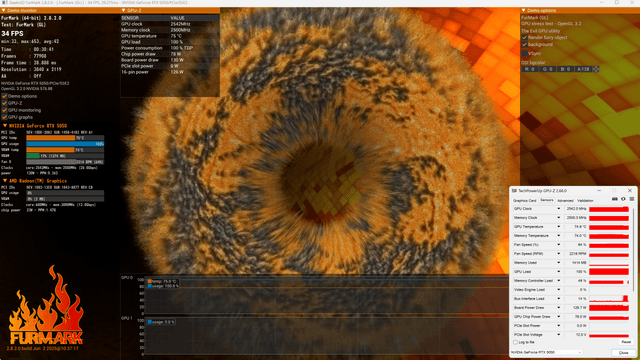Click the A:128 alpha field
The image size is (640, 360).
point(583,69)
